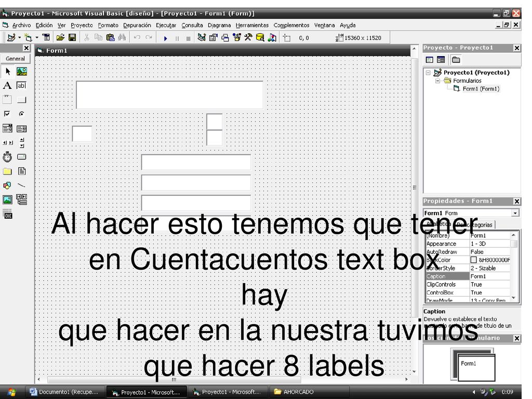Switch to Documento1 Word taskbar item
Image resolution: width=532 pixels, height=399 pixels.
pyautogui.click(x=64, y=392)
